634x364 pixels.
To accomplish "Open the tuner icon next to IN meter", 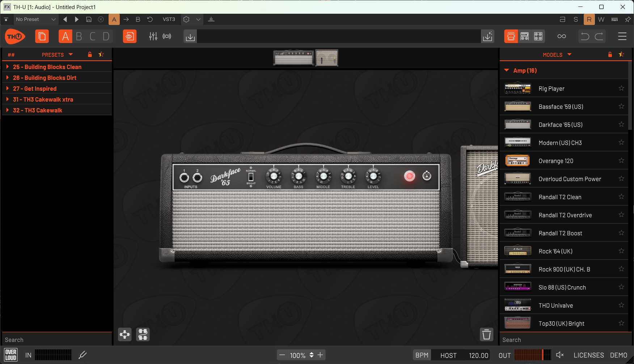I will coord(83,355).
